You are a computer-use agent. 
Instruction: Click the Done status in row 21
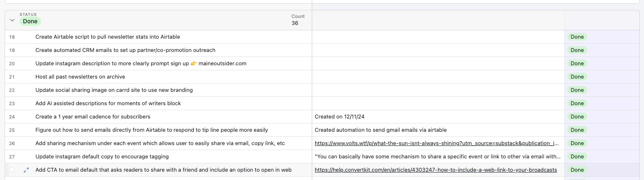click(x=577, y=77)
